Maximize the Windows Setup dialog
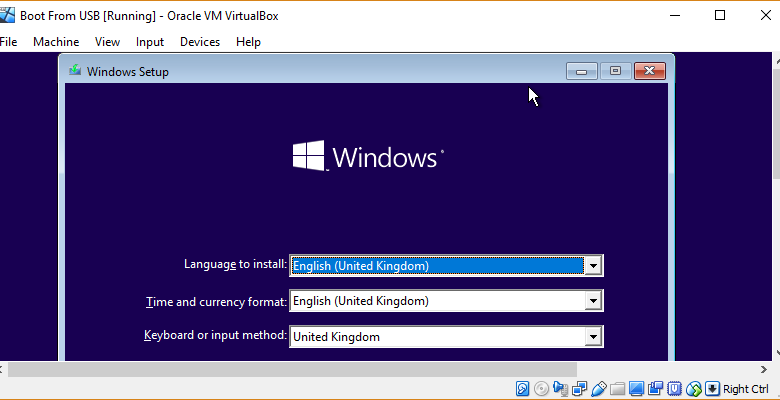 point(615,71)
